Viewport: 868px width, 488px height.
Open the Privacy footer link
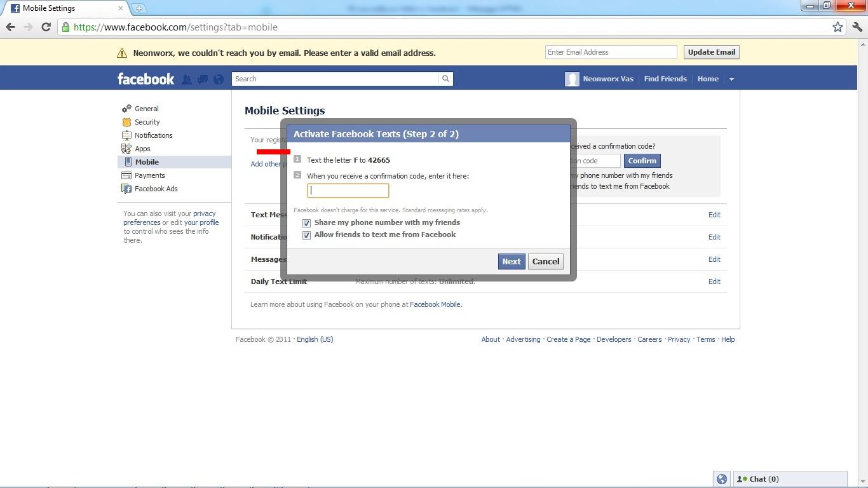(679, 339)
